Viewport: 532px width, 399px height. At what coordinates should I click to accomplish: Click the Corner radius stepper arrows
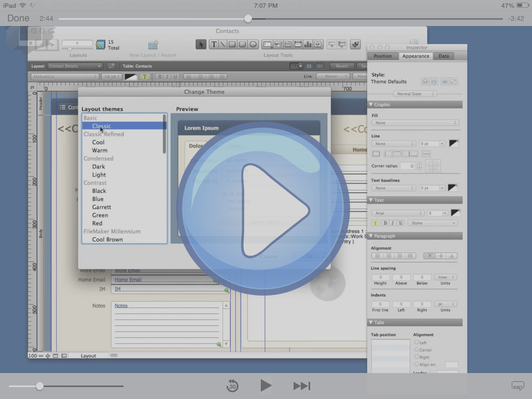419,166
